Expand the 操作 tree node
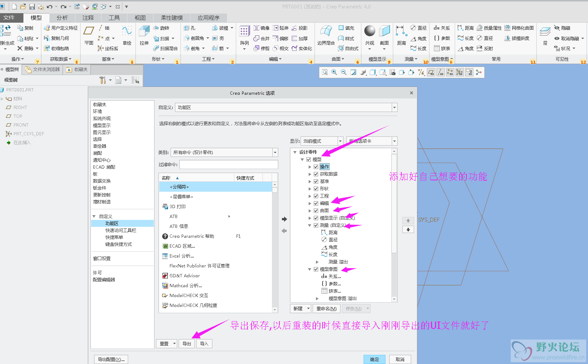The image size is (588, 364). 310,167
